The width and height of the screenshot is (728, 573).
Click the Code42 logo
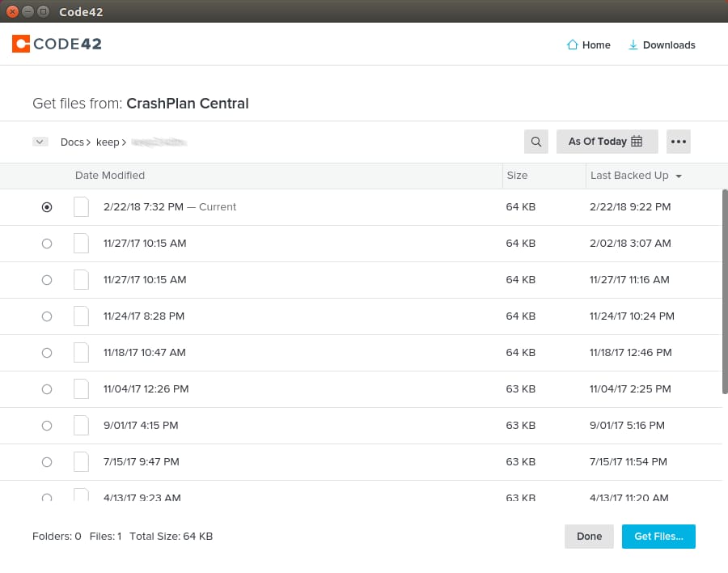point(57,45)
